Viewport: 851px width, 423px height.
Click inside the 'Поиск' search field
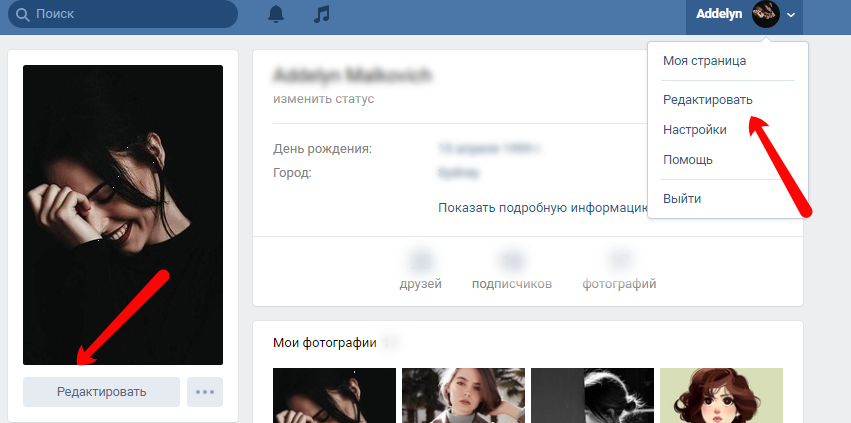click(x=130, y=15)
